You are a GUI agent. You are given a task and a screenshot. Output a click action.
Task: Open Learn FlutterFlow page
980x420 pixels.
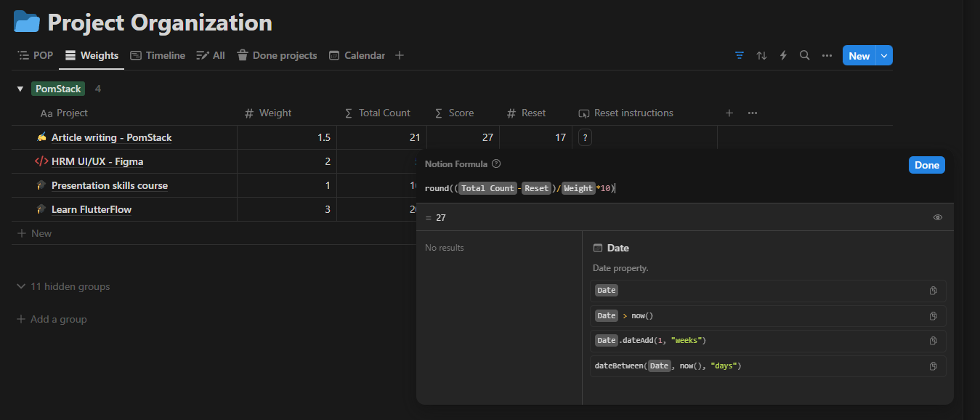[x=92, y=209]
